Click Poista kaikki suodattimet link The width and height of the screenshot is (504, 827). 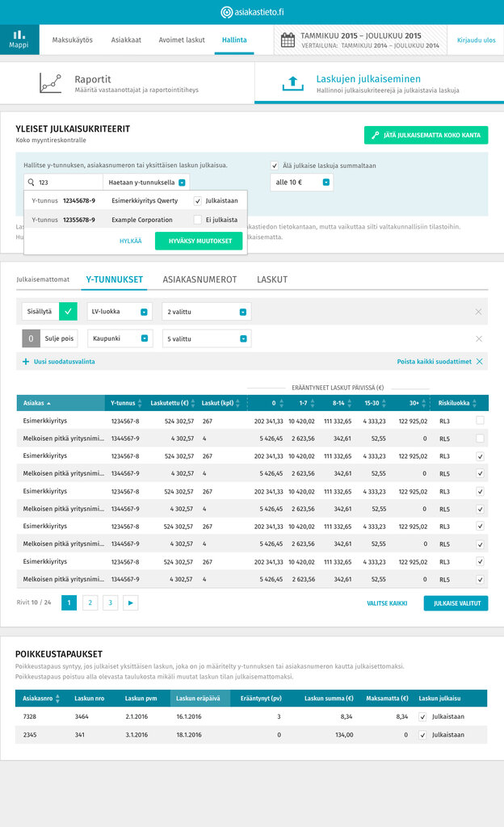click(x=435, y=362)
